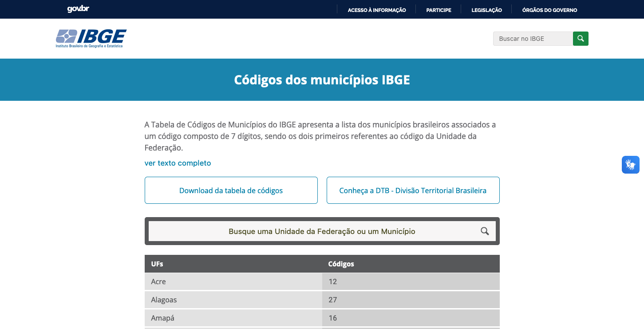Click the IBGE logo
Screen dimensions: 644x329
(91, 39)
